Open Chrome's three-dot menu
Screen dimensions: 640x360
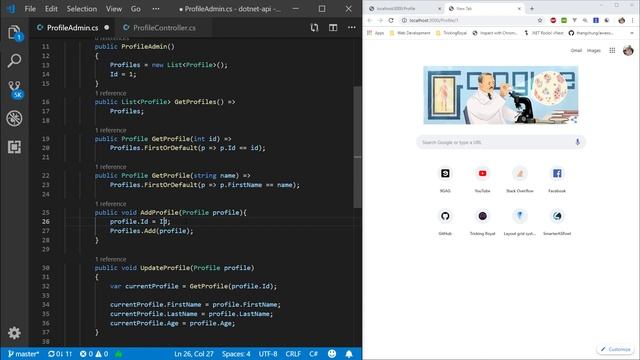click(633, 20)
